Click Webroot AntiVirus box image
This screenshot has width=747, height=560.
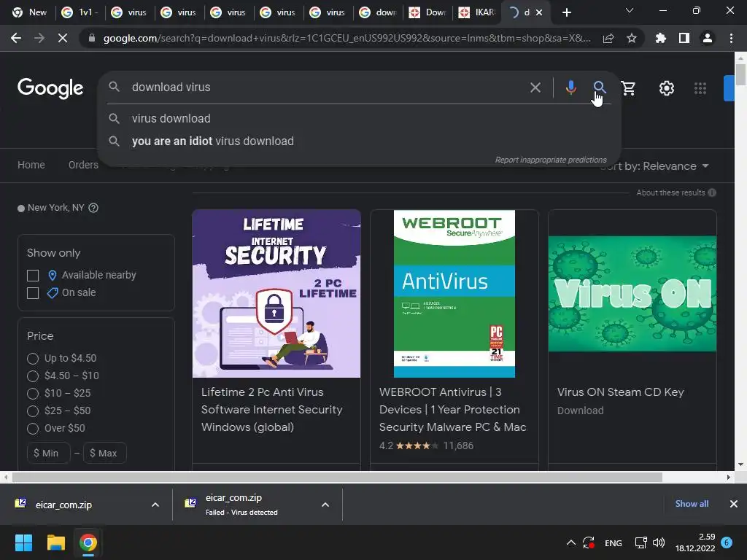point(454,294)
